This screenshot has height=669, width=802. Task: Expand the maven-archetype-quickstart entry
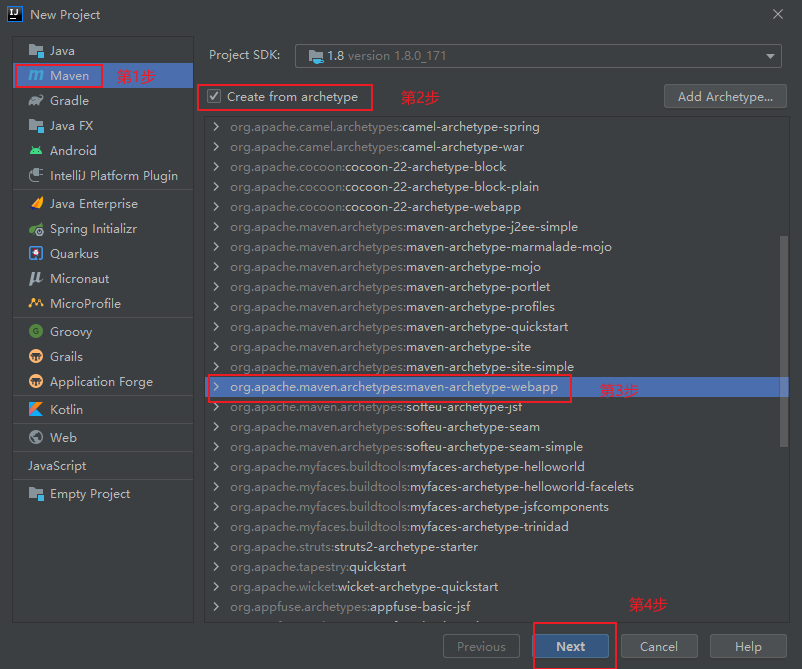coord(216,327)
